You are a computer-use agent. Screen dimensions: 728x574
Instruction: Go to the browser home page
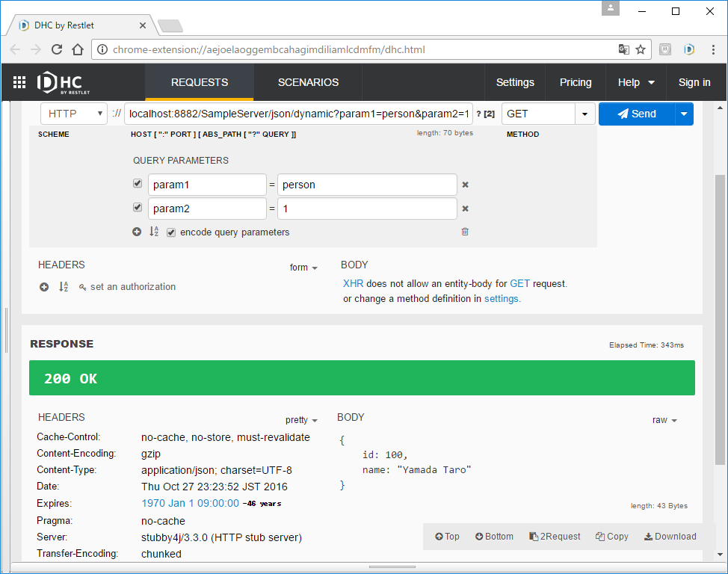[x=78, y=49]
